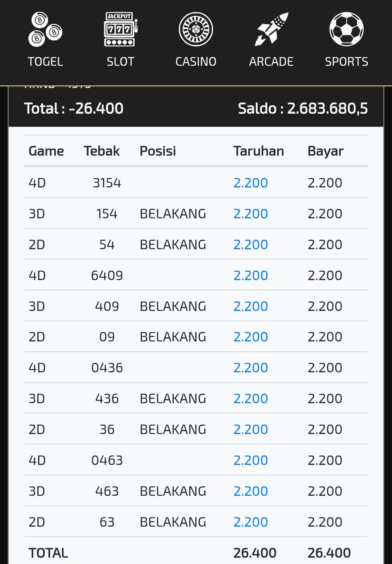Image resolution: width=392 pixels, height=564 pixels.
Task: Click Taruhan link for 4D 0463
Action: pos(250,460)
